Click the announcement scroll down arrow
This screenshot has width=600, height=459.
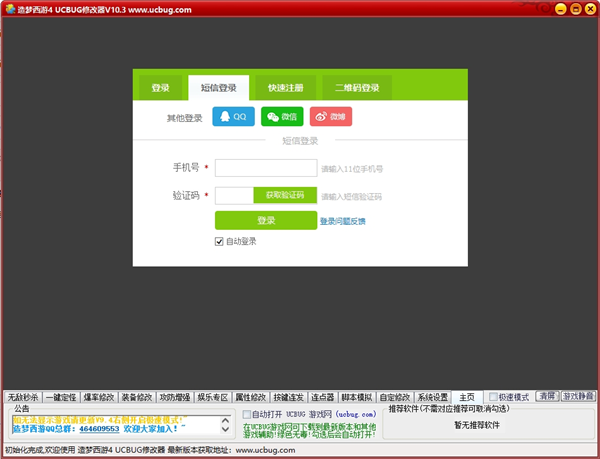tap(225, 429)
